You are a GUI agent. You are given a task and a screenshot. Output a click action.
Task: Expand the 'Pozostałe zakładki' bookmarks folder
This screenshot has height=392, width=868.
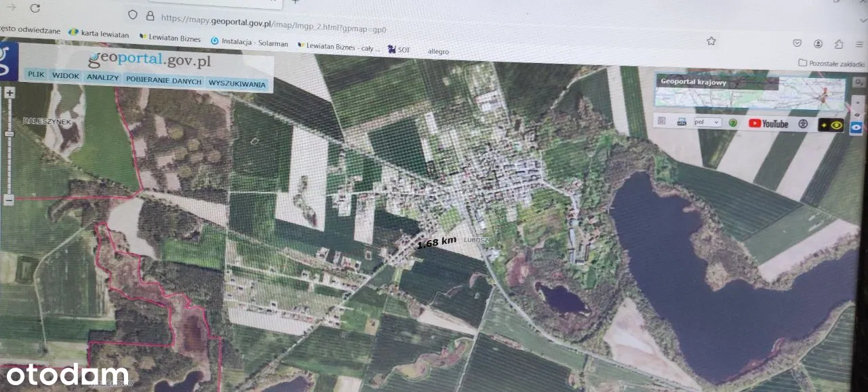831,64
